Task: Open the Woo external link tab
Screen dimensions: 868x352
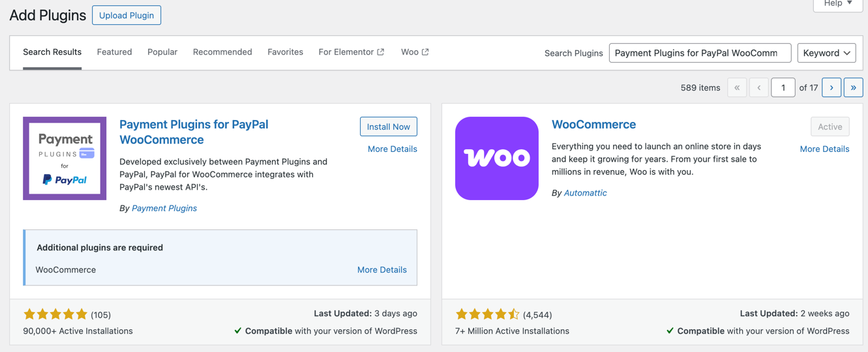Action: 415,52
